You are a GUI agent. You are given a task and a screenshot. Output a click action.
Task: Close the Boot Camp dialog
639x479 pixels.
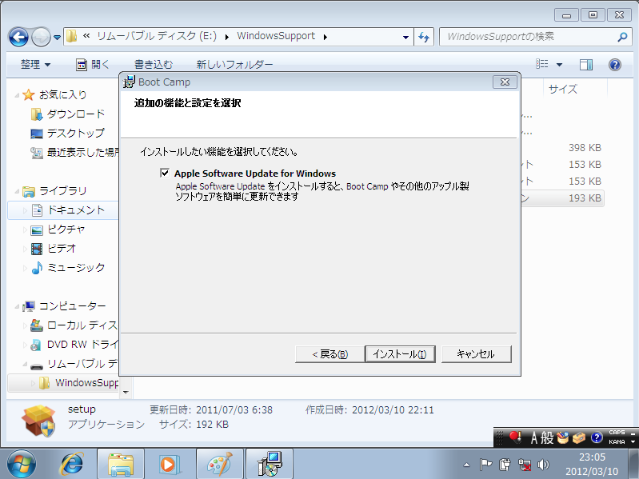coord(505,82)
